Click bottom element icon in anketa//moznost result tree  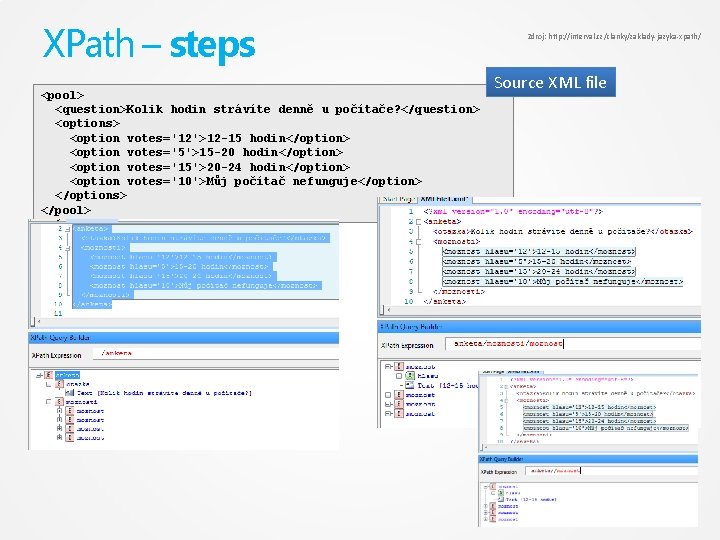tap(493, 519)
